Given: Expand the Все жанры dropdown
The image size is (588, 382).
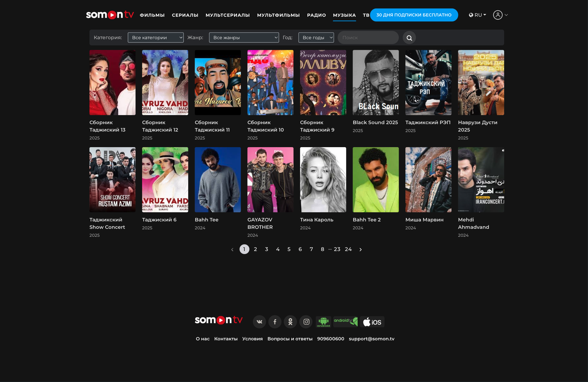Looking at the screenshot, I should pos(244,38).
